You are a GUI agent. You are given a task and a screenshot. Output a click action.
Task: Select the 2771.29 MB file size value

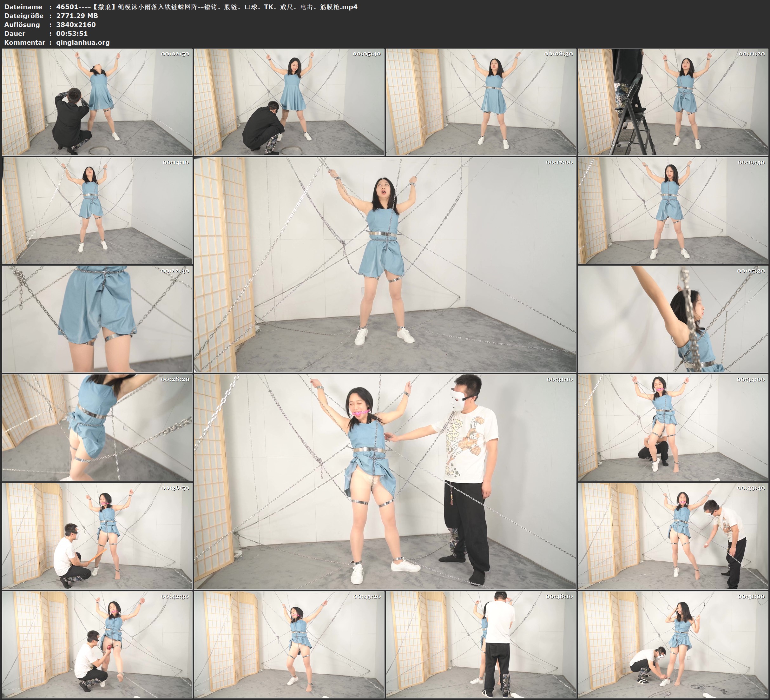click(77, 16)
